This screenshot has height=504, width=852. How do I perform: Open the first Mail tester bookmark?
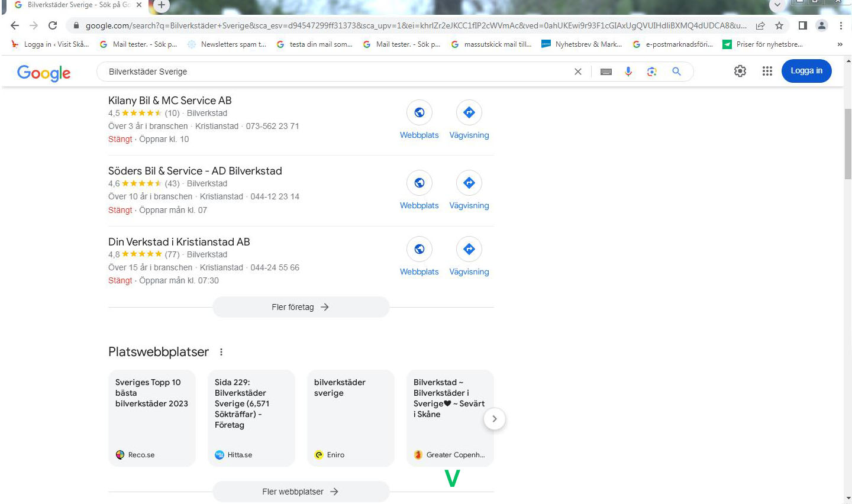(x=138, y=44)
